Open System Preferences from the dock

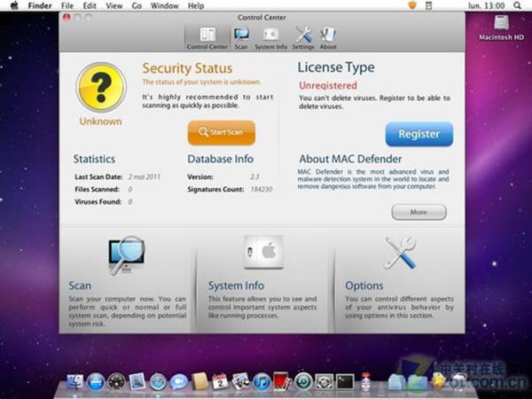324,382
